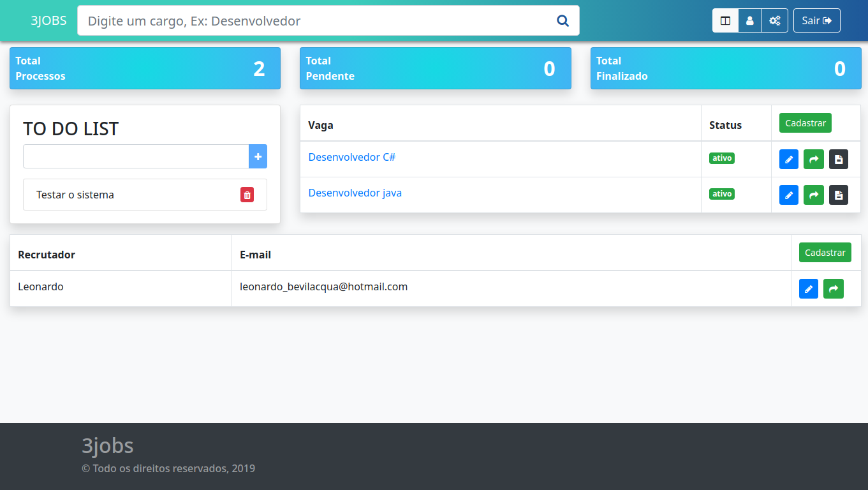Click Cadastrar in the Vaga table

(805, 123)
